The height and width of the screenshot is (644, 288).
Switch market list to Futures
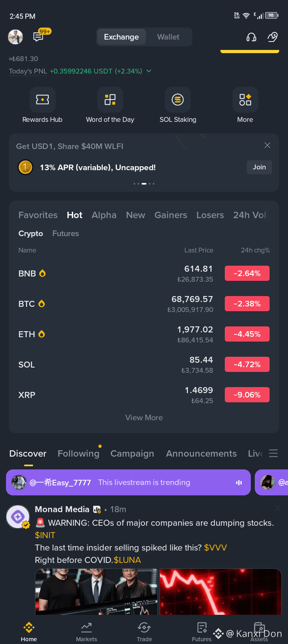click(66, 233)
